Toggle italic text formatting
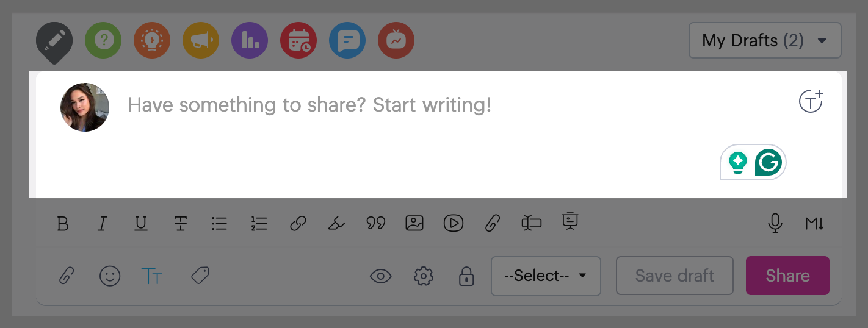 (102, 224)
